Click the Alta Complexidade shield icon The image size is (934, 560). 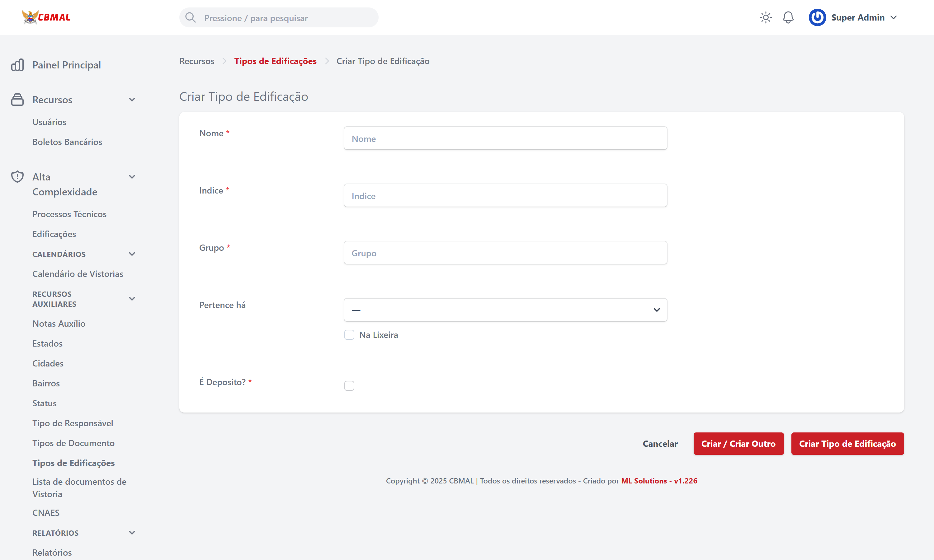17,177
